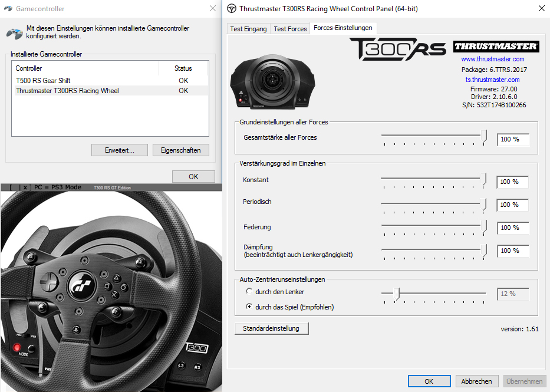Close the Thrustmaster control panel window
Image resolution: width=550 pixels, height=392 pixels.
(542, 8)
